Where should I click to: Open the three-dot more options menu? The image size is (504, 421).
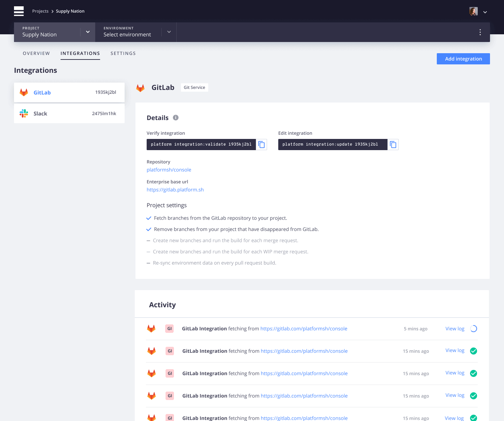pyautogui.click(x=480, y=32)
